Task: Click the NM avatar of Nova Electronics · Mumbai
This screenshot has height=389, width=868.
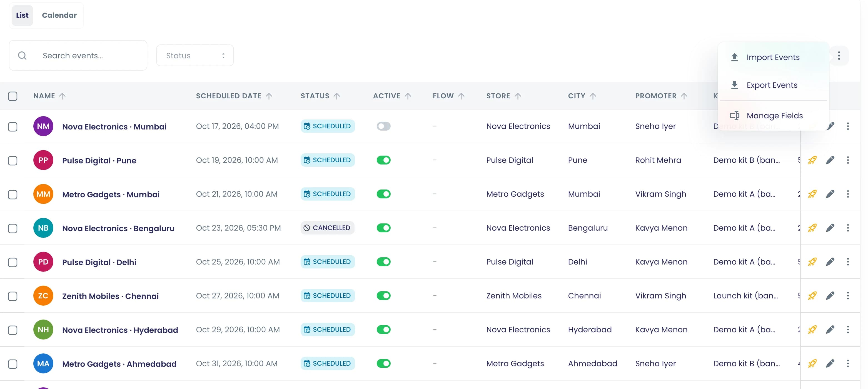Action: (x=43, y=126)
